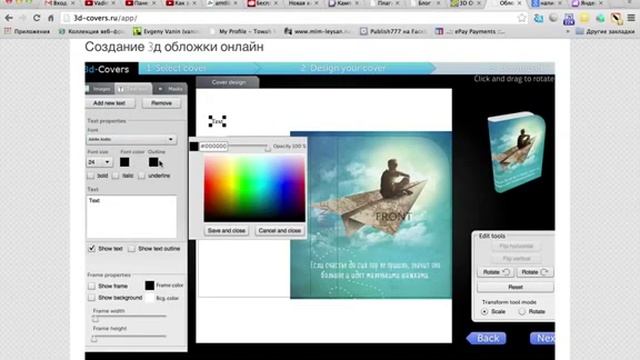
Task: Go to step 1 Select cover
Action: coord(177,68)
